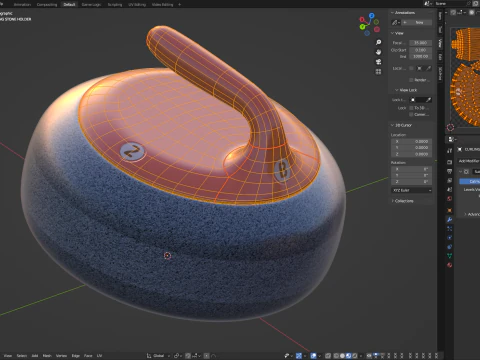Click the blue Z axis on navigation gizmo
Viewport: 480px width, 360px height.
(371, 16)
